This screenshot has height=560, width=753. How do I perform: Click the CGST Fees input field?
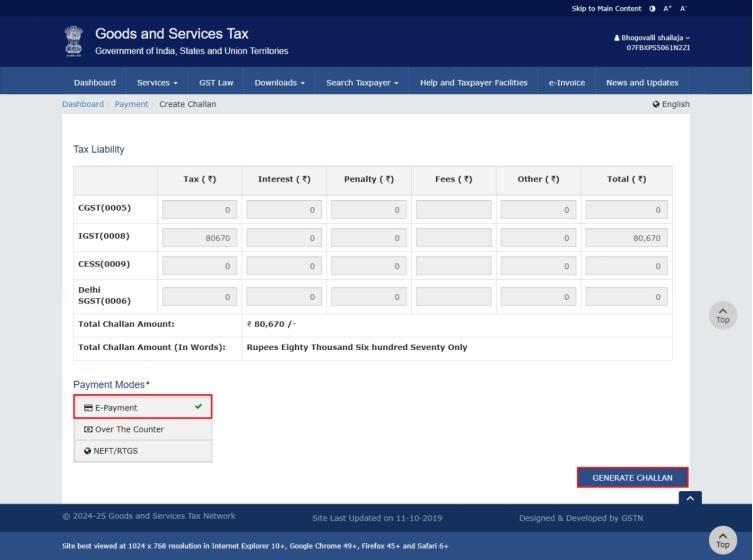tap(454, 210)
